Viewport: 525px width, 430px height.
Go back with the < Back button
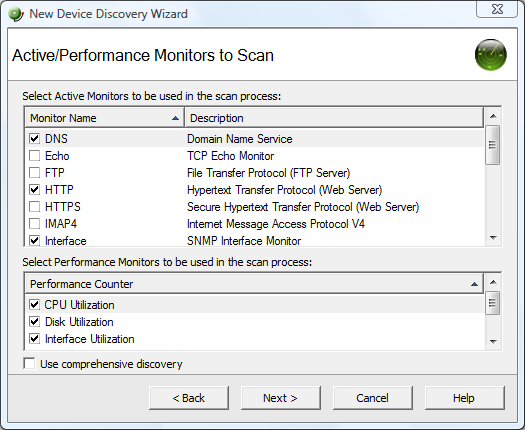(189, 398)
